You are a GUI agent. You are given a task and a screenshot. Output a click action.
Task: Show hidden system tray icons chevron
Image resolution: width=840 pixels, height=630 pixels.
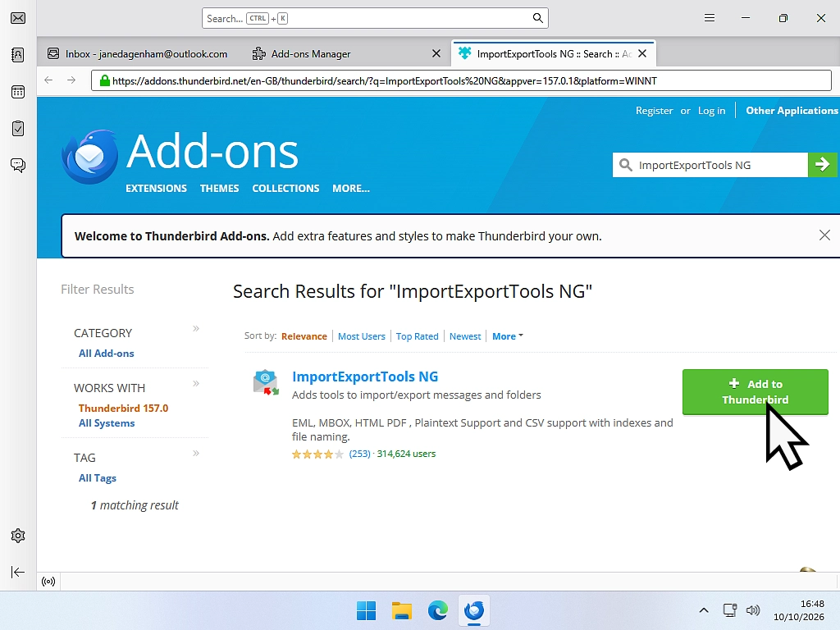coord(704,610)
